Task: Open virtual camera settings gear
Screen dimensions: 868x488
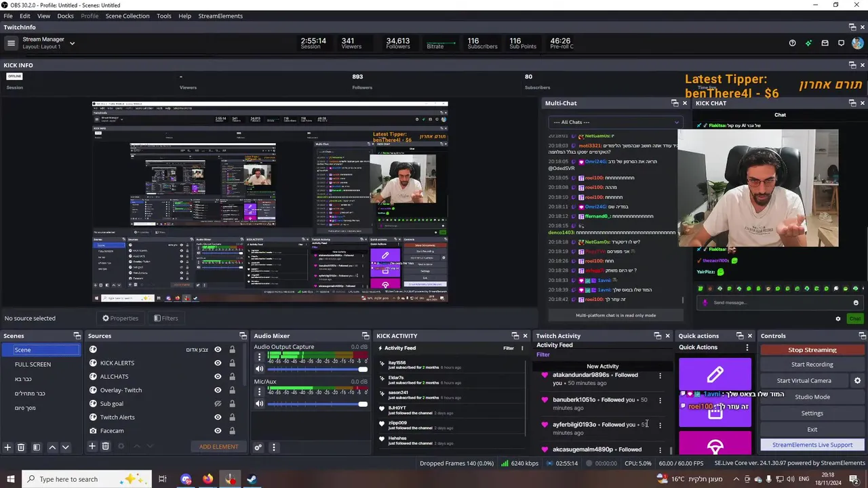Action: (x=857, y=381)
